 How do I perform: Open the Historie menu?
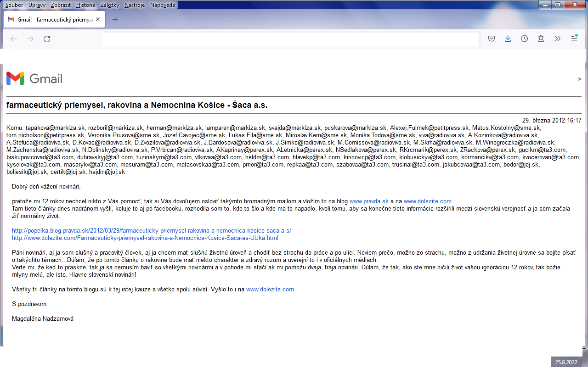(x=85, y=5)
